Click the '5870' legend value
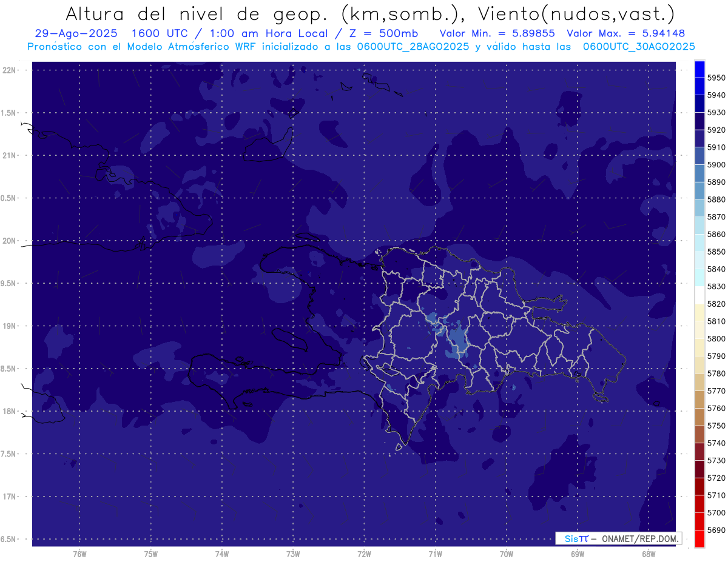This screenshot has width=728, height=562. click(x=716, y=217)
